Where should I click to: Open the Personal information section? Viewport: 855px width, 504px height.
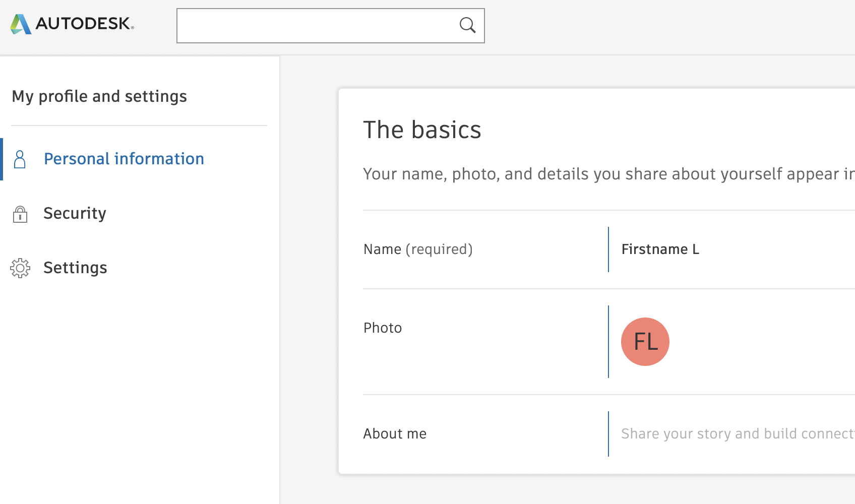pos(124,159)
